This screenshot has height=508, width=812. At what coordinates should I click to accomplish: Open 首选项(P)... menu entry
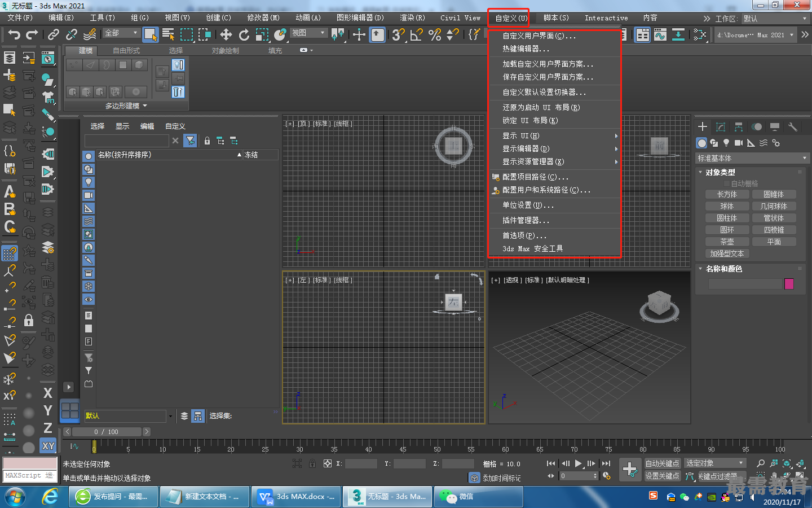(524, 235)
